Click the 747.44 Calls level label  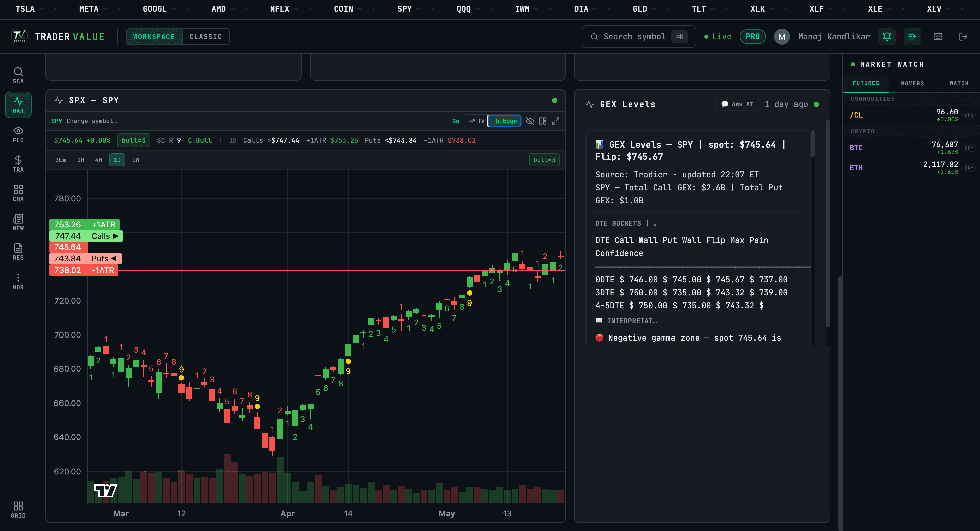(86, 236)
